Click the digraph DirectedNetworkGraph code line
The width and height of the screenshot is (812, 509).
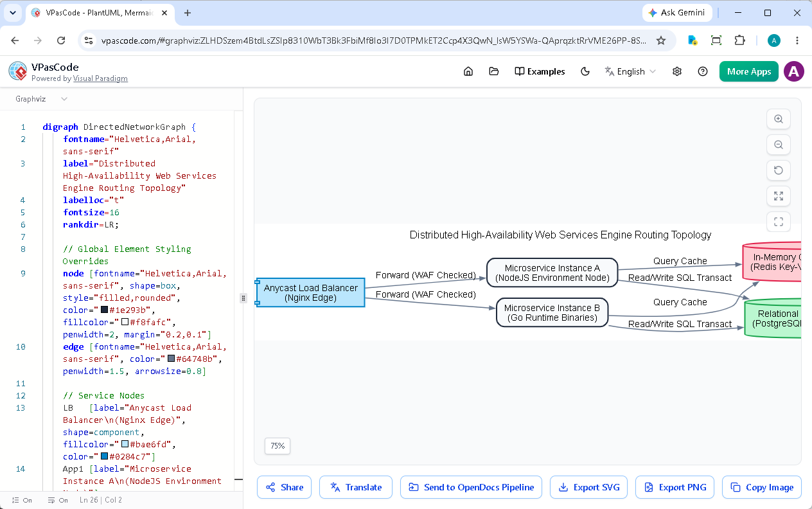[119, 127]
